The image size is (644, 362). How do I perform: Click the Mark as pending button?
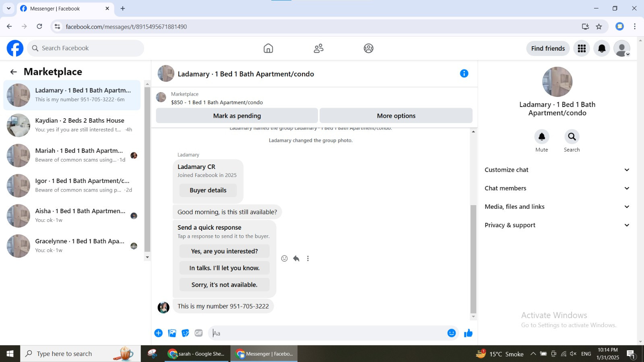(237, 116)
